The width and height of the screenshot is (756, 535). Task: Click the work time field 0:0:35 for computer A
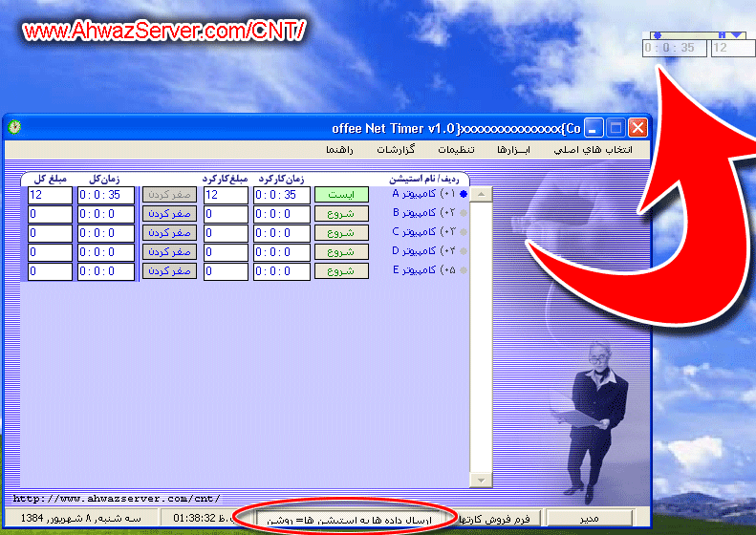click(x=282, y=195)
